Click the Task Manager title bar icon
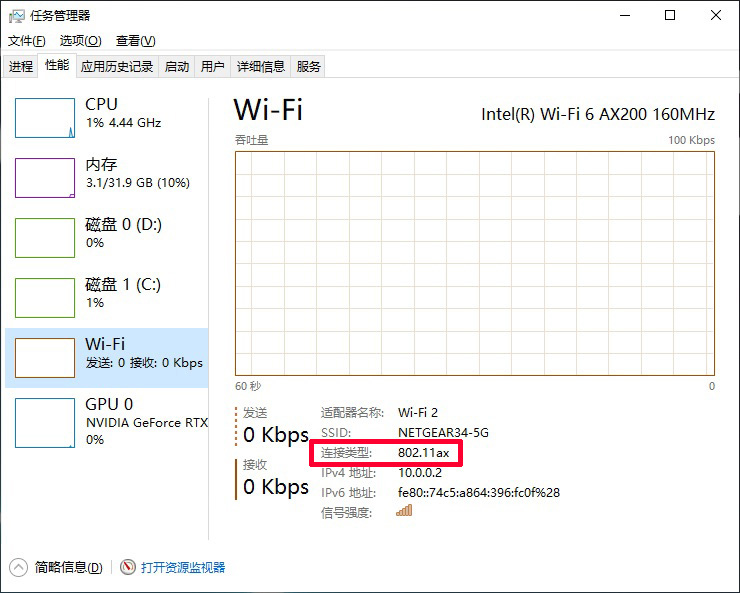Image resolution: width=740 pixels, height=593 pixels. click(x=17, y=16)
